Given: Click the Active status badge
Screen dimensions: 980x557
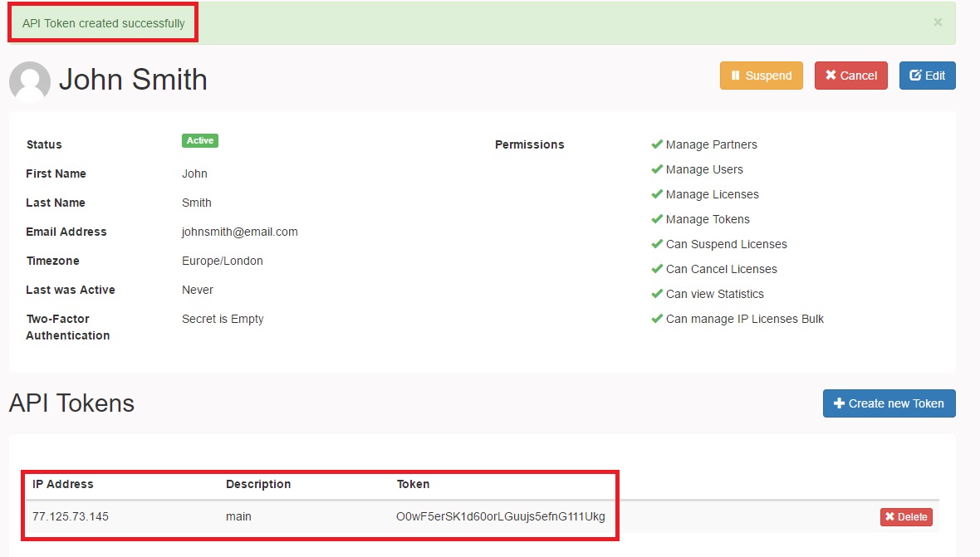Looking at the screenshot, I should 200,140.
